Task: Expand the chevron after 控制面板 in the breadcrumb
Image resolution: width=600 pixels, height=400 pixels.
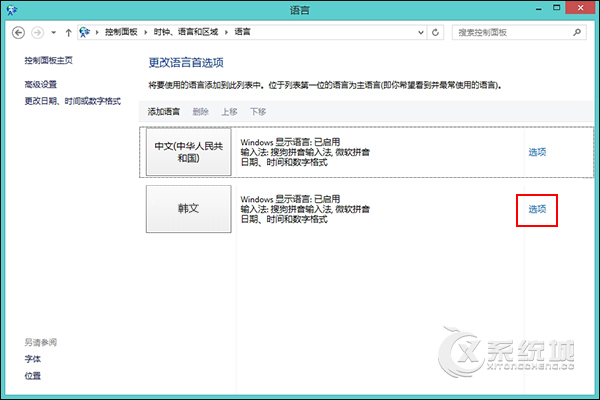Action: [x=145, y=32]
